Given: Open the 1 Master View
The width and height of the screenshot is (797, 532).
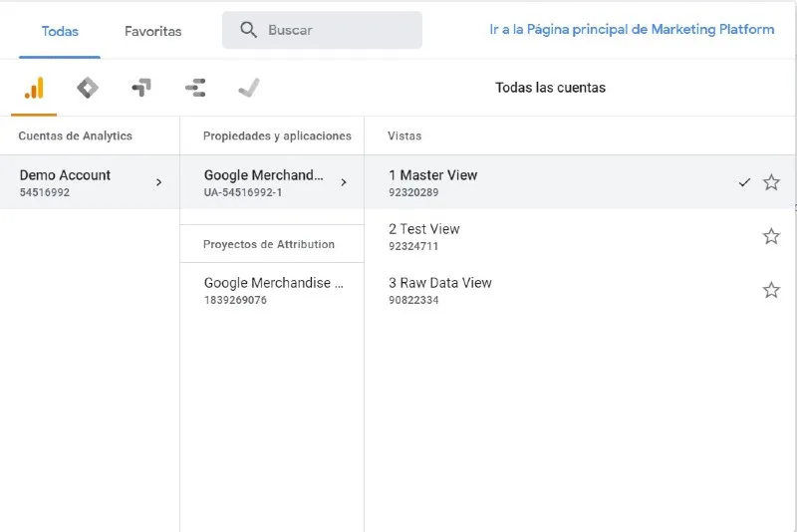Looking at the screenshot, I should [x=580, y=182].
